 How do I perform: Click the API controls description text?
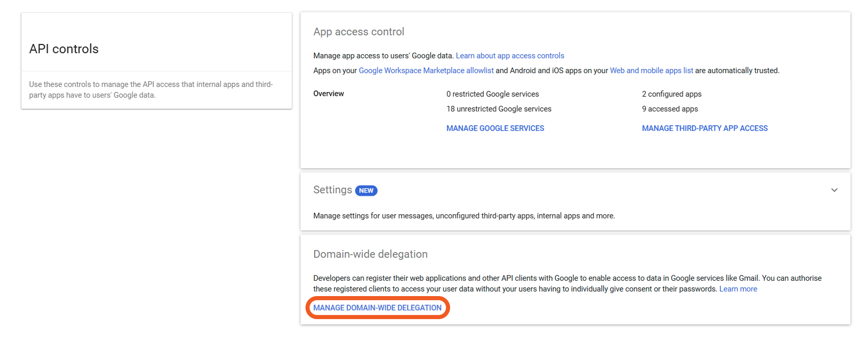(x=151, y=89)
